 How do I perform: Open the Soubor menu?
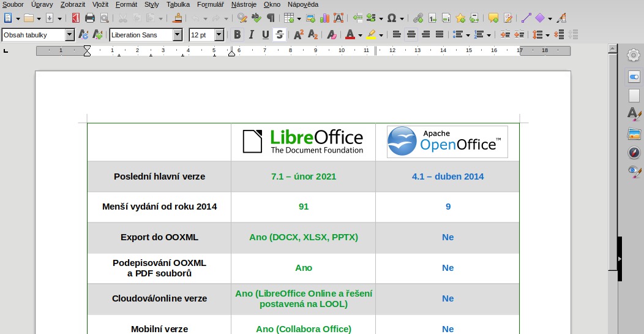click(13, 4)
